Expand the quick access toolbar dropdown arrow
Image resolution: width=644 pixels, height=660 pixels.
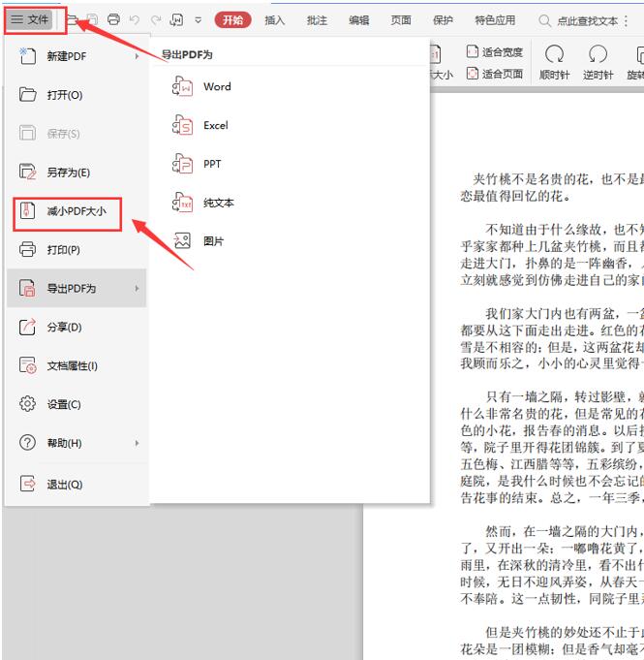click(x=199, y=19)
